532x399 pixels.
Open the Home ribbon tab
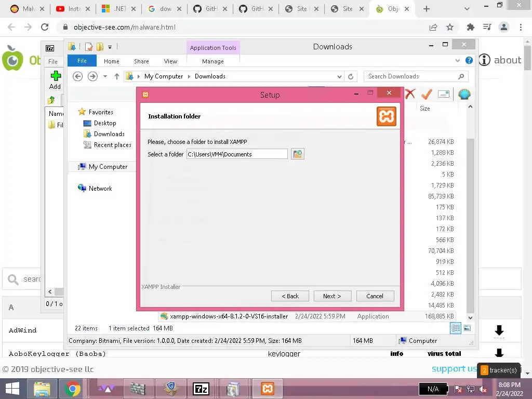(111, 61)
